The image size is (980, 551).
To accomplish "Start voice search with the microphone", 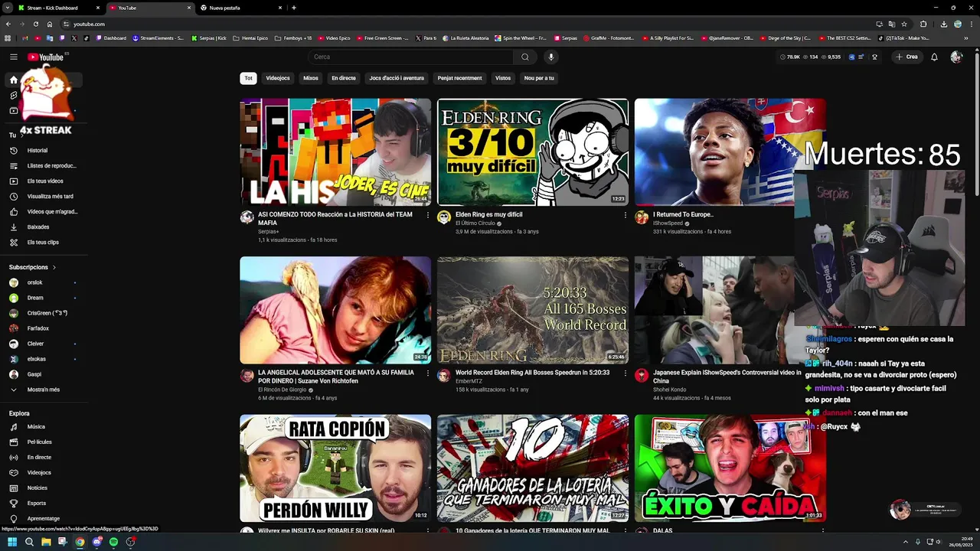I will point(550,57).
